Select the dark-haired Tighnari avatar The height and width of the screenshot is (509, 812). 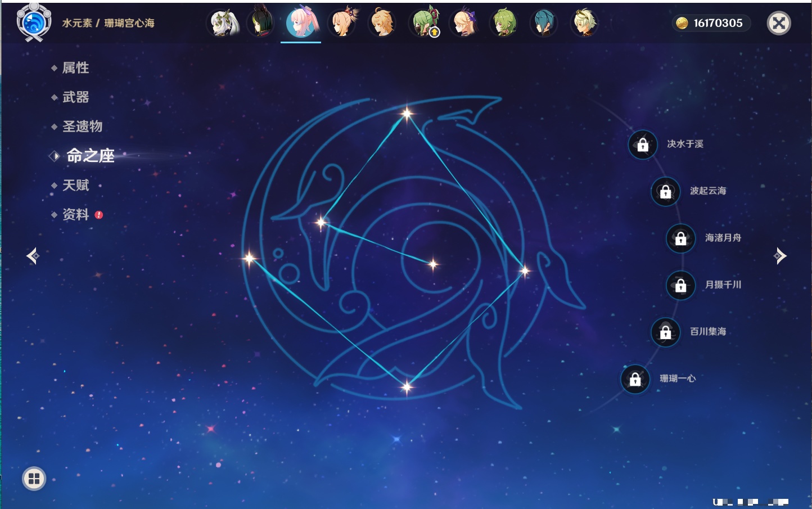(261, 22)
